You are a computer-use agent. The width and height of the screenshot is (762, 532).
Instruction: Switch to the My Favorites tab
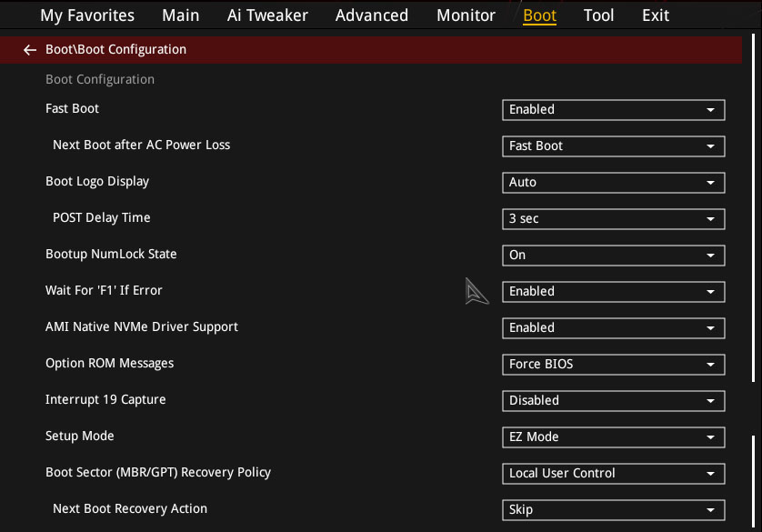pyautogui.click(x=87, y=15)
